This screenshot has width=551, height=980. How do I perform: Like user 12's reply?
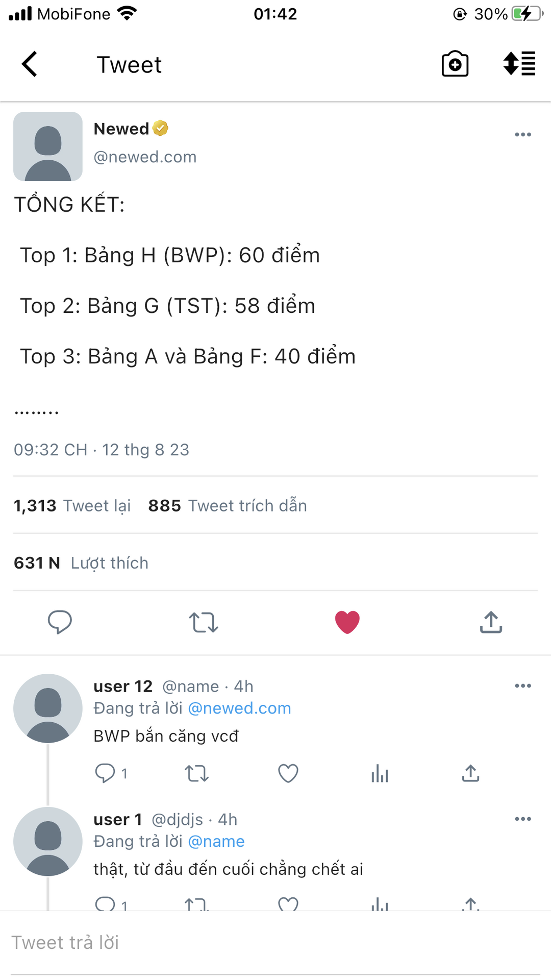288,774
